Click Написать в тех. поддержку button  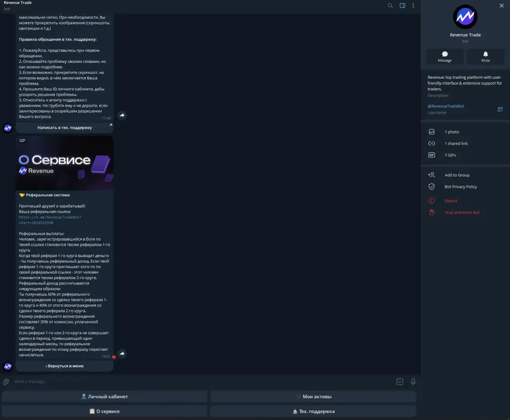[x=64, y=128]
